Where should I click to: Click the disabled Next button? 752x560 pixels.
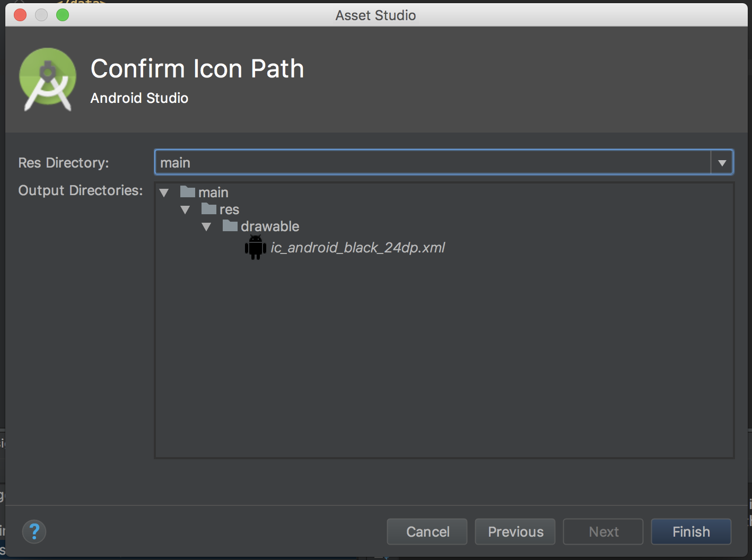[x=602, y=531]
